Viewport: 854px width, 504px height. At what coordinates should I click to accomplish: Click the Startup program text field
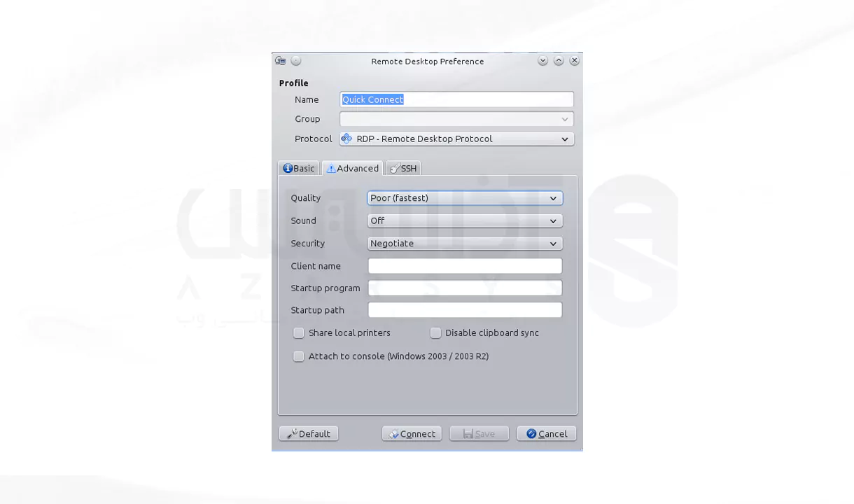[x=465, y=288]
